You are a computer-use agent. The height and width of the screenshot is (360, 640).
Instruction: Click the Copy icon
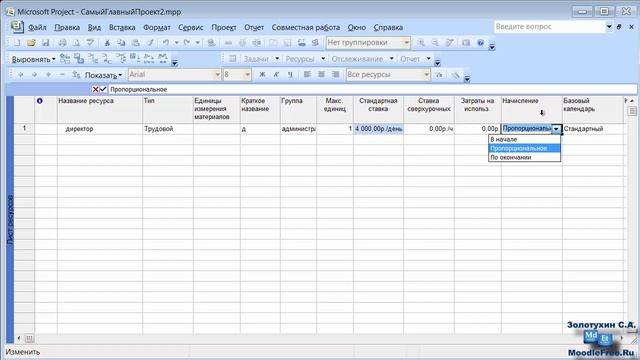point(121,42)
